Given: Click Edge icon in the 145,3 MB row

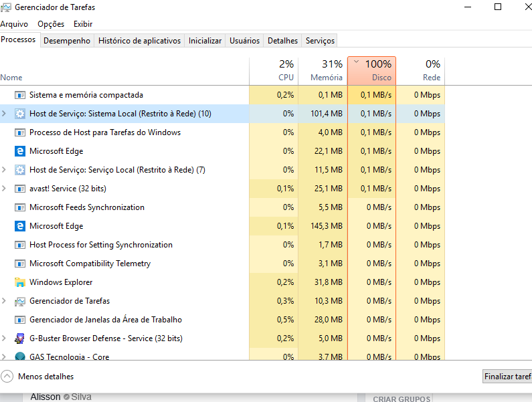Looking at the screenshot, I should (20, 226).
